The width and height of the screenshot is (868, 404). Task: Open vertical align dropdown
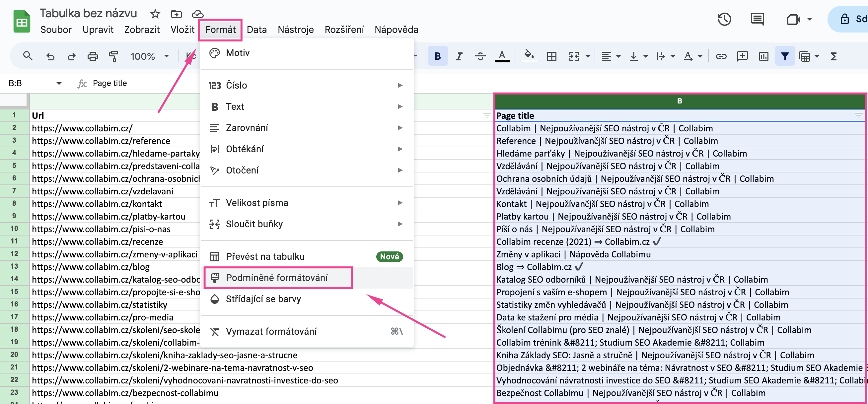[638, 56]
